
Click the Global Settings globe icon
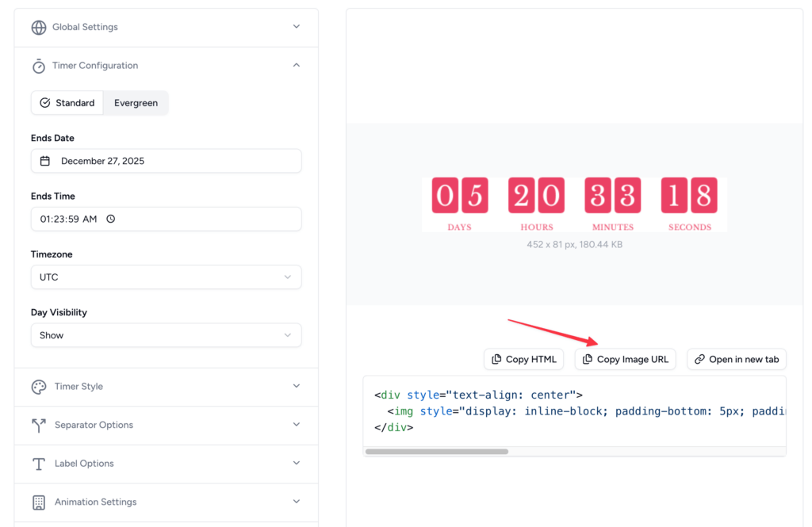click(39, 26)
